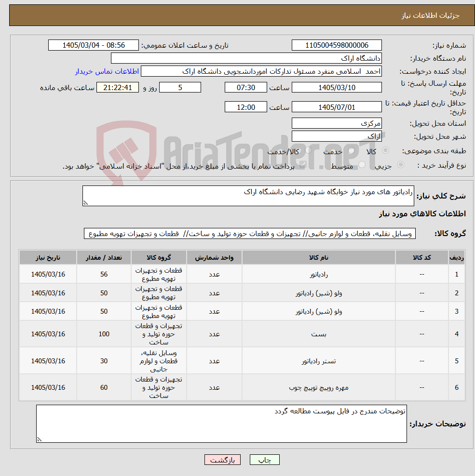Click the ردیف column header

click(x=457, y=257)
